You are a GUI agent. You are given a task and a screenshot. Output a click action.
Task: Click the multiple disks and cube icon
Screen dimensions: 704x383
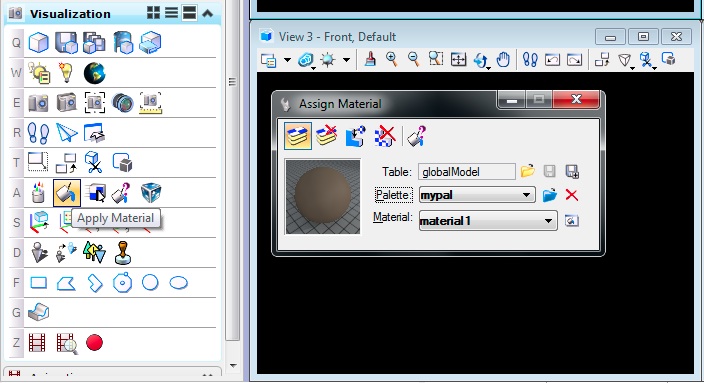94,43
